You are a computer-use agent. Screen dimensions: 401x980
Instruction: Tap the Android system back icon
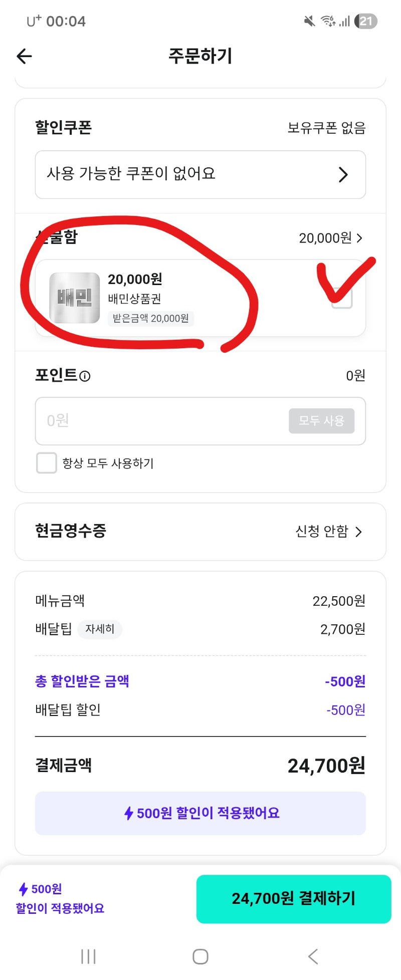pyautogui.click(x=313, y=956)
